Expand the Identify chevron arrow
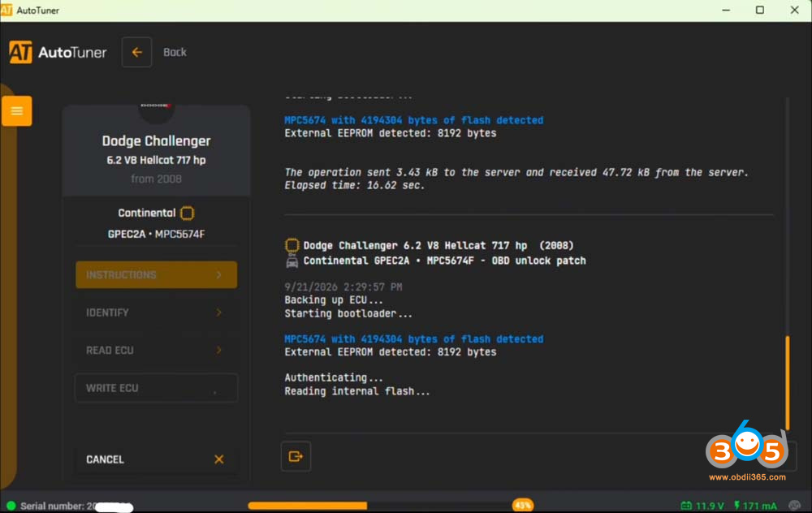This screenshot has height=513, width=812. (x=219, y=313)
